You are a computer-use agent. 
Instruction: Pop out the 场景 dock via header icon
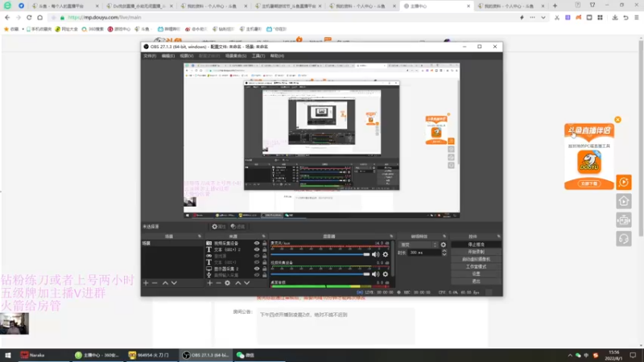(200, 237)
